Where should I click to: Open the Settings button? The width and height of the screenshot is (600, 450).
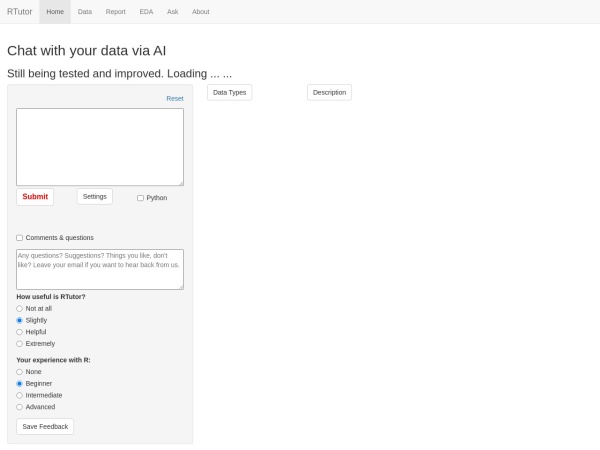[94, 197]
